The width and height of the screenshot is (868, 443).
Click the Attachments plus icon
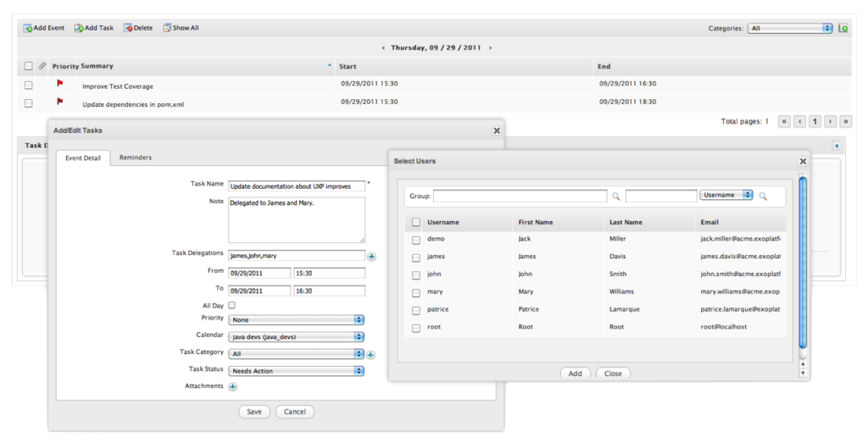pyautogui.click(x=233, y=387)
